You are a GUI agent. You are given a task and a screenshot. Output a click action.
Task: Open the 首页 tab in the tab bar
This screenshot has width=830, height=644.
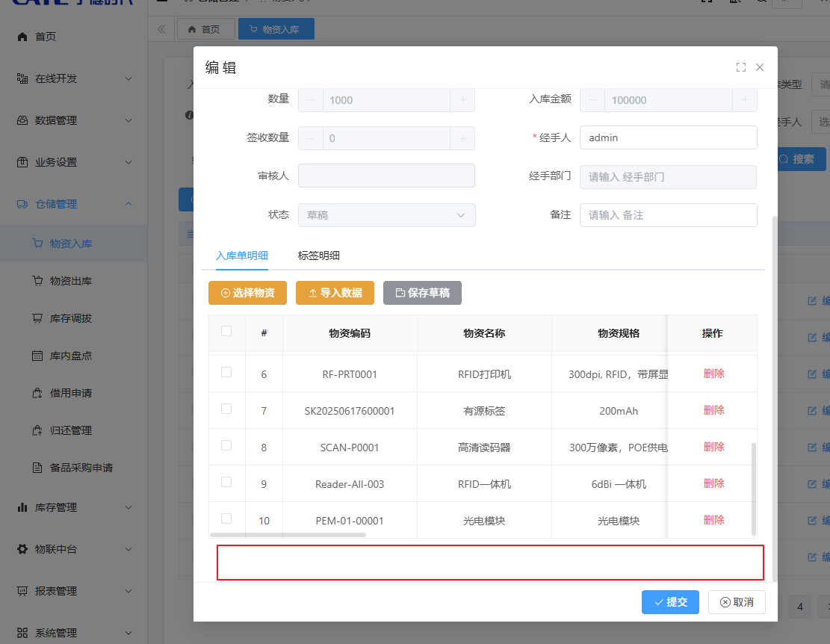point(205,29)
